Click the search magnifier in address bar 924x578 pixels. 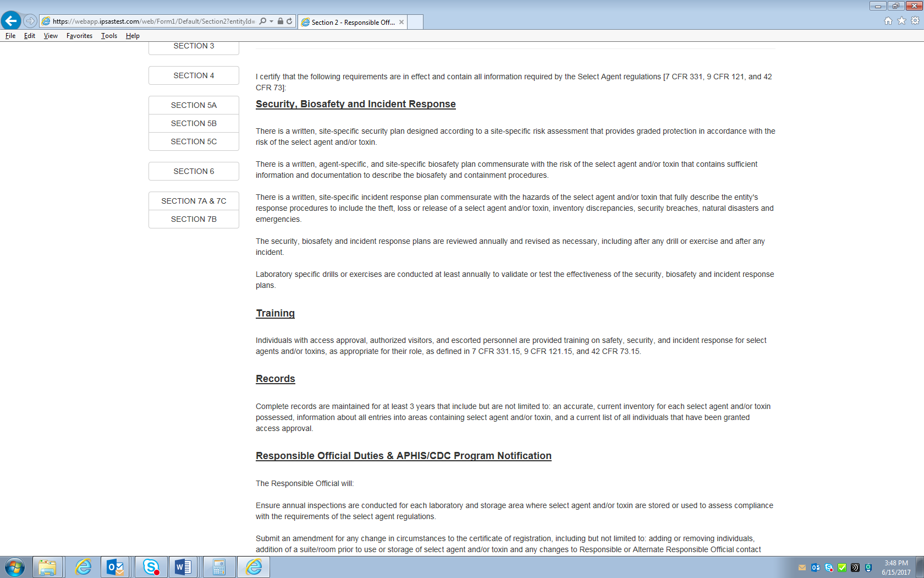[263, 21]
